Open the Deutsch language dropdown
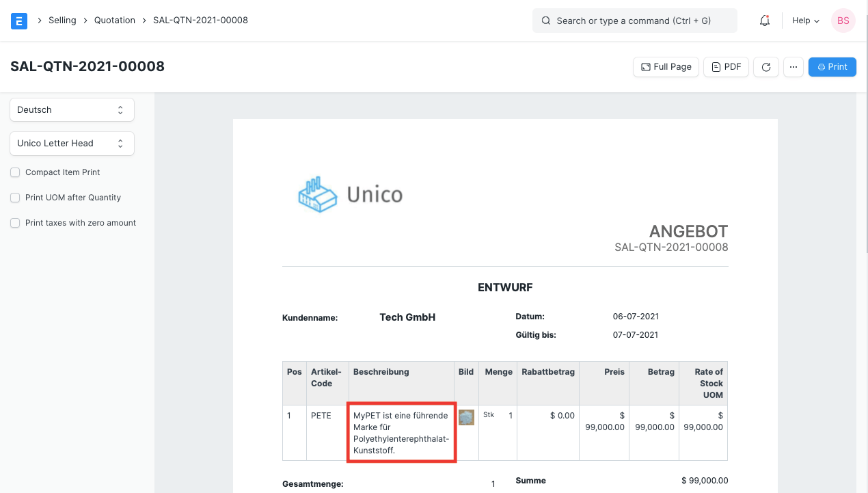 (72, 109)
